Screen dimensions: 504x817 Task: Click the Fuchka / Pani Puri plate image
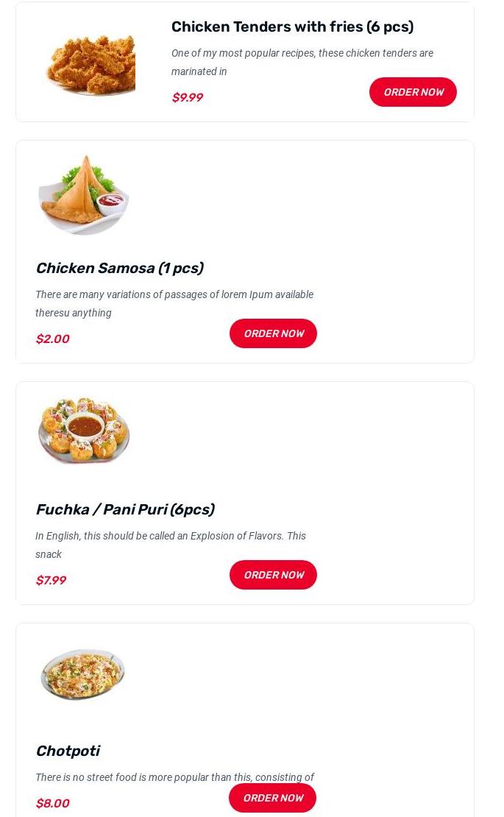(84, 431)
